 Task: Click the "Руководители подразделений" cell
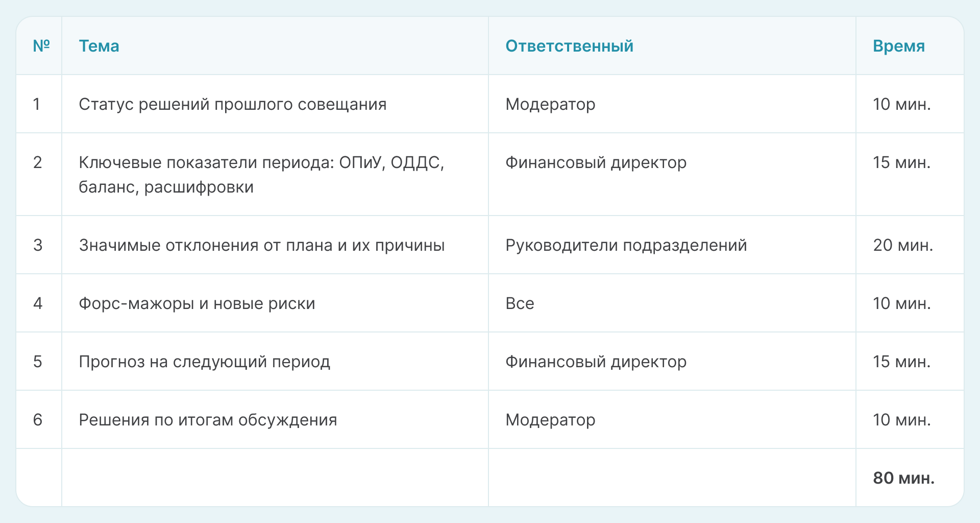coord(626,245)
